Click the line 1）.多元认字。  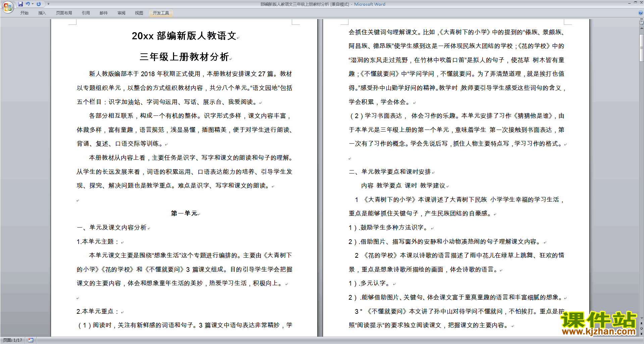pos(370,283)
